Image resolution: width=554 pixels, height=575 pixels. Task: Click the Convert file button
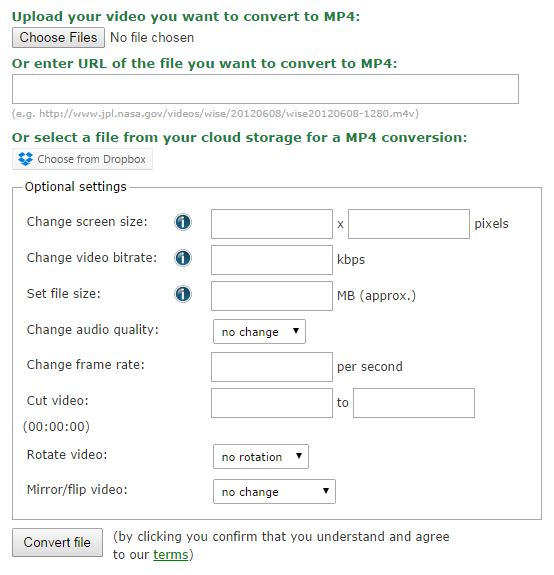point(57,543)
